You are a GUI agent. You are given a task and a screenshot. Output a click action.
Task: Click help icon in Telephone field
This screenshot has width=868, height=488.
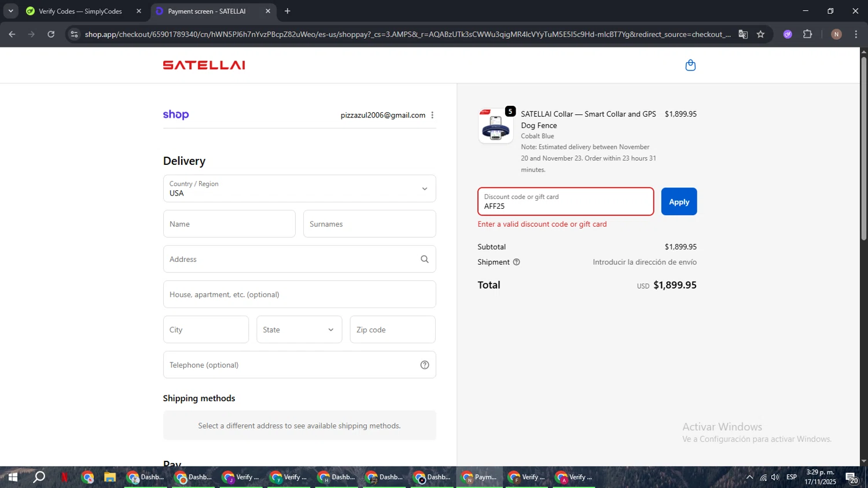click(425, 365)
